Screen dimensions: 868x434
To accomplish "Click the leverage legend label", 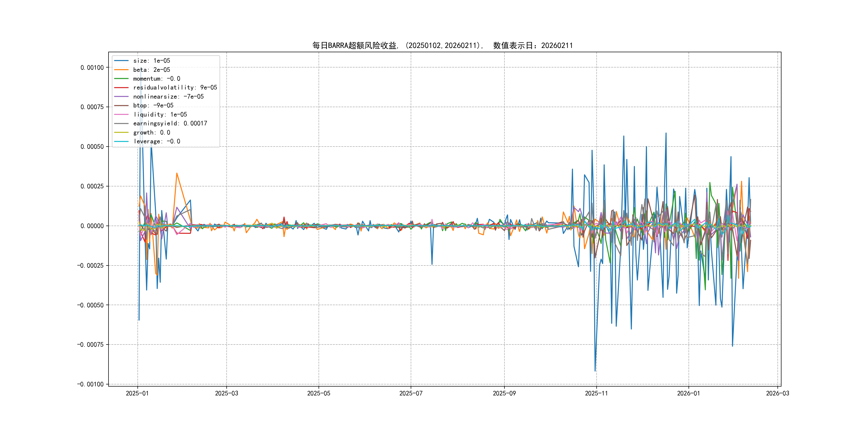I will coord(156,141).
